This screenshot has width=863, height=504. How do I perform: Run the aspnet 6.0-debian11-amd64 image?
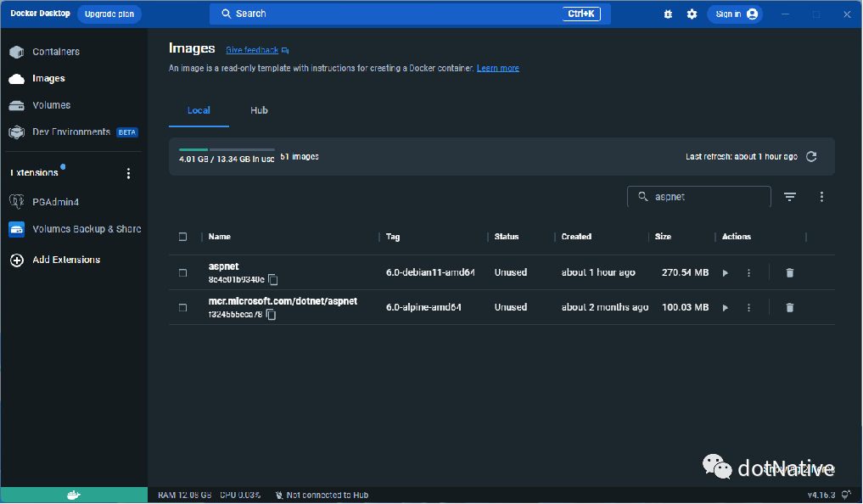tap(726, 273)
